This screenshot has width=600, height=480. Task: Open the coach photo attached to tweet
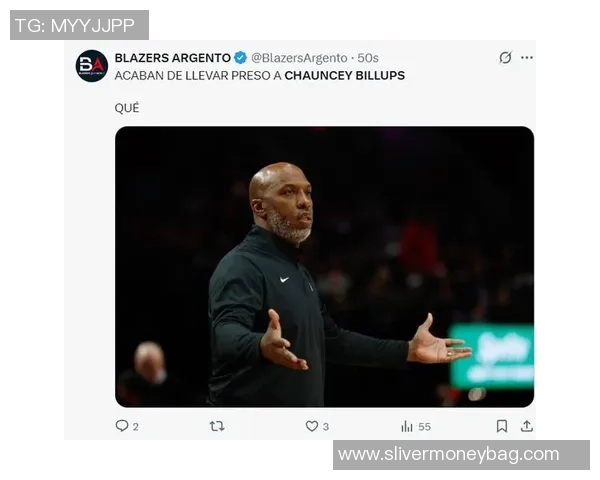tap(324, 267)
